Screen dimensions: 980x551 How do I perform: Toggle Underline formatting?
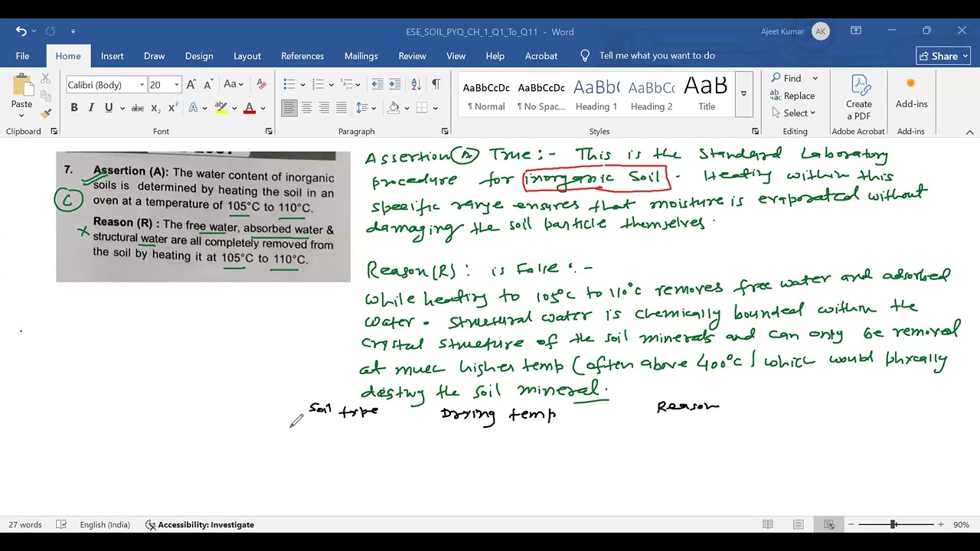coord(109,108)
